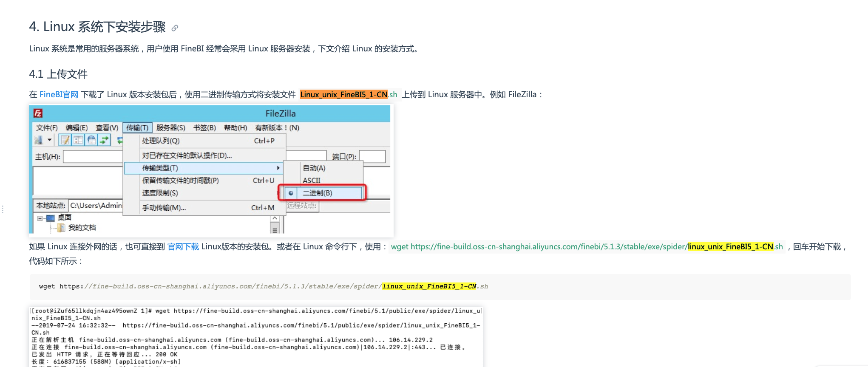The image size is (868, 367).
Task: Choose 手动传输(M)... entry
Action: click(204, 208)
